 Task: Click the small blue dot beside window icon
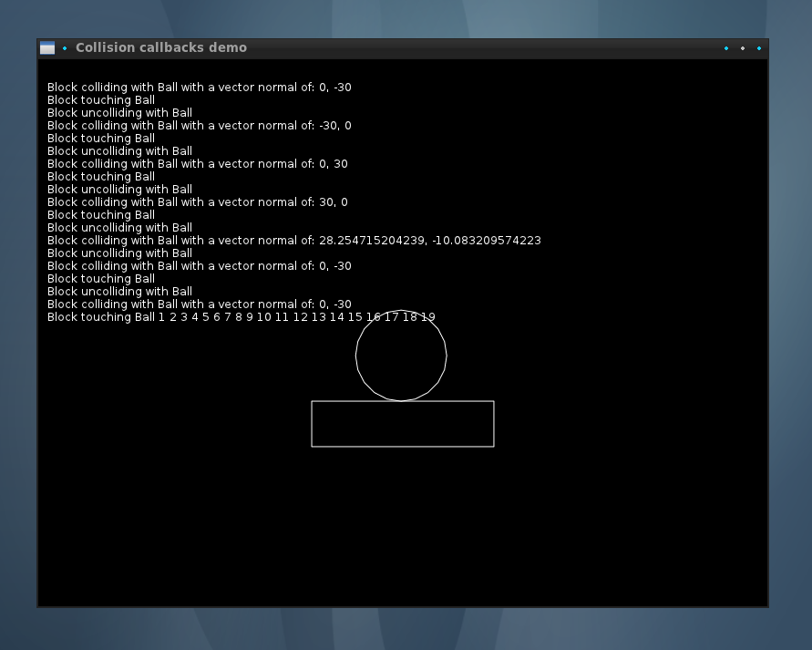tap(65, 48)
